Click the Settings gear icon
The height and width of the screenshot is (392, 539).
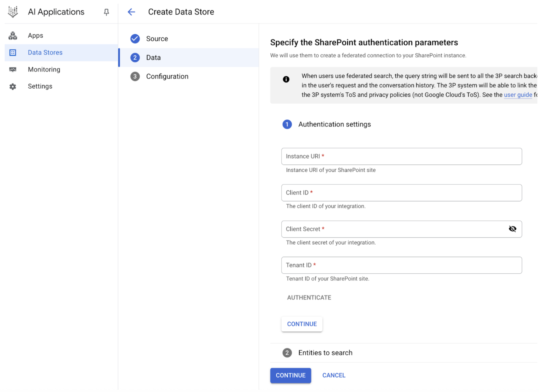pyautogui.click(x=13, y=87)
